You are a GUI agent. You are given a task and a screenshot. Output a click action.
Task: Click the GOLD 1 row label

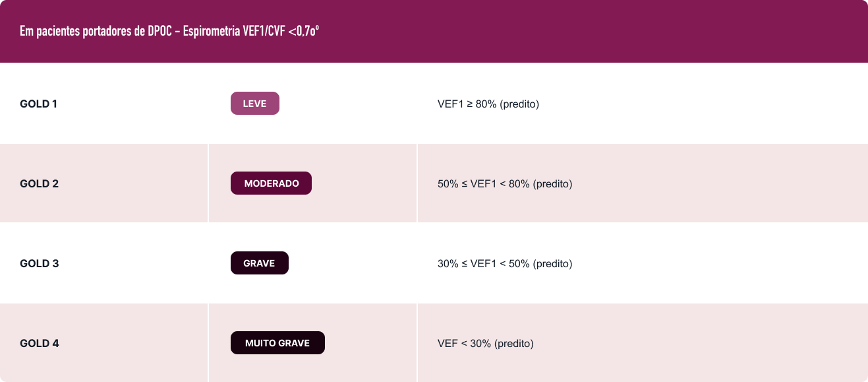tap(39, 104)
